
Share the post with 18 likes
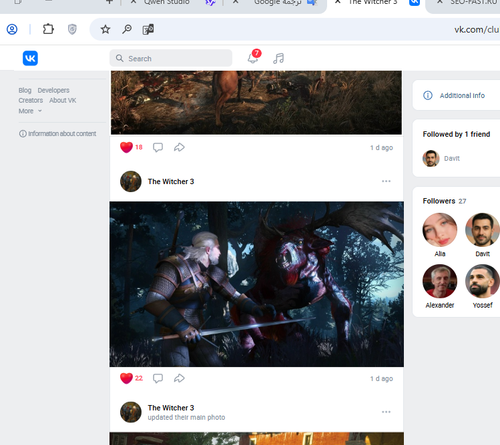[x=179, y=147]
